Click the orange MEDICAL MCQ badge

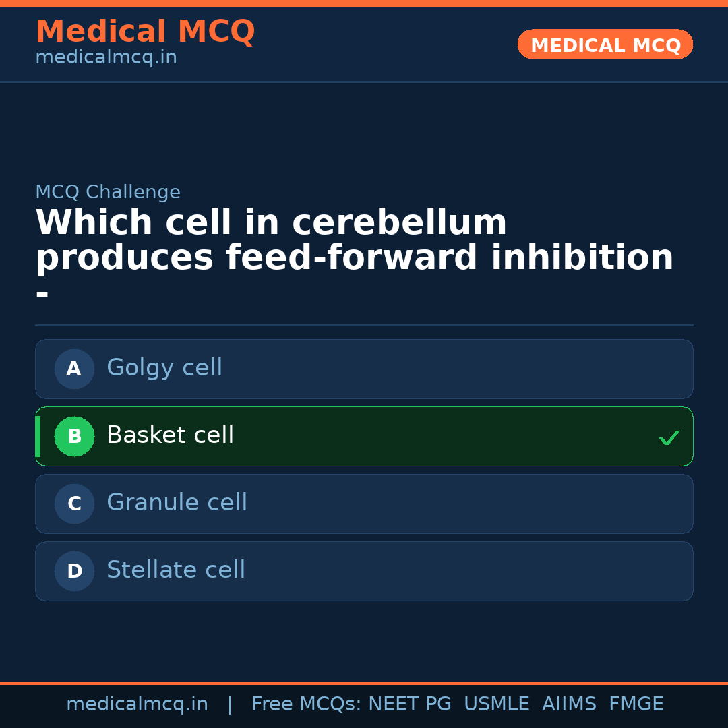tap(605, 45)
